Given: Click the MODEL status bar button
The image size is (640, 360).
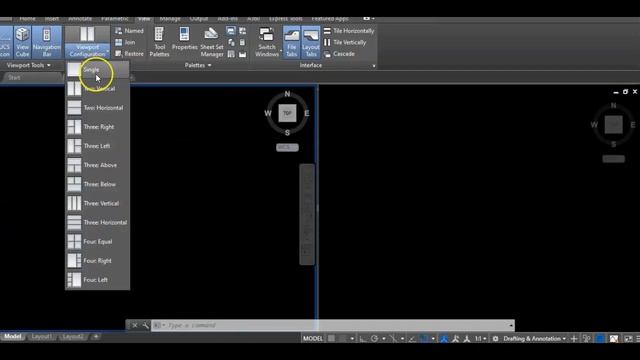Looking at the screenshot, I should pyautogui.click(x=313, y=338).
